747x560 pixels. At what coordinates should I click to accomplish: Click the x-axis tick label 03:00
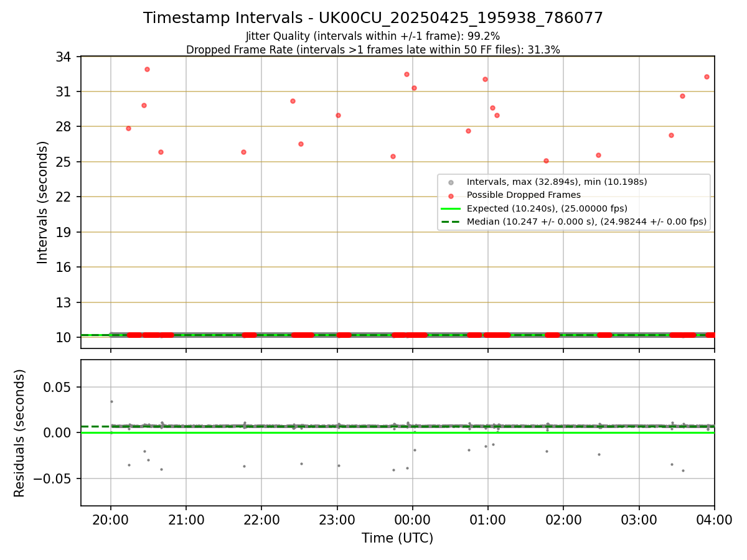click(x=639, y=520)
